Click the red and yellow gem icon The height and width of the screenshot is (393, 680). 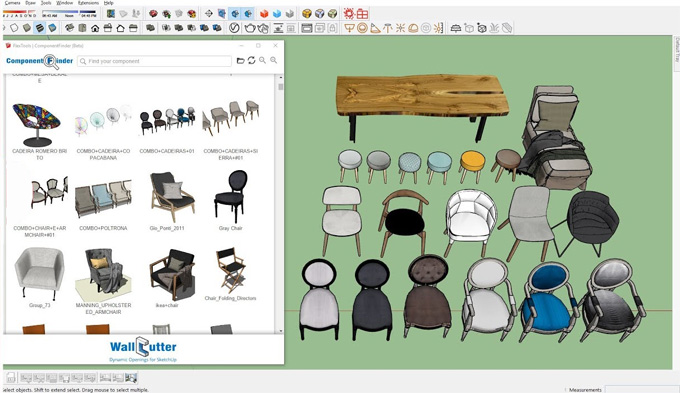tap(192, 14)
